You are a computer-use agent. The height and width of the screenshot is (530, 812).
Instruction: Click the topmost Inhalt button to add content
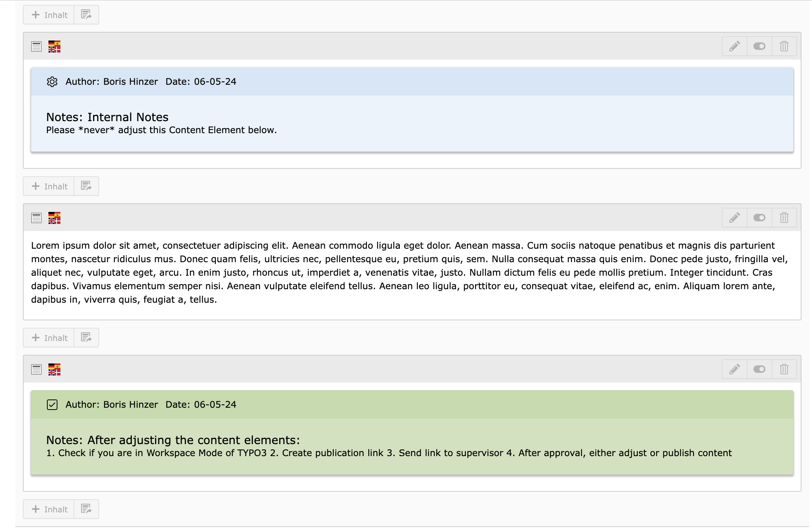point(48,14)
